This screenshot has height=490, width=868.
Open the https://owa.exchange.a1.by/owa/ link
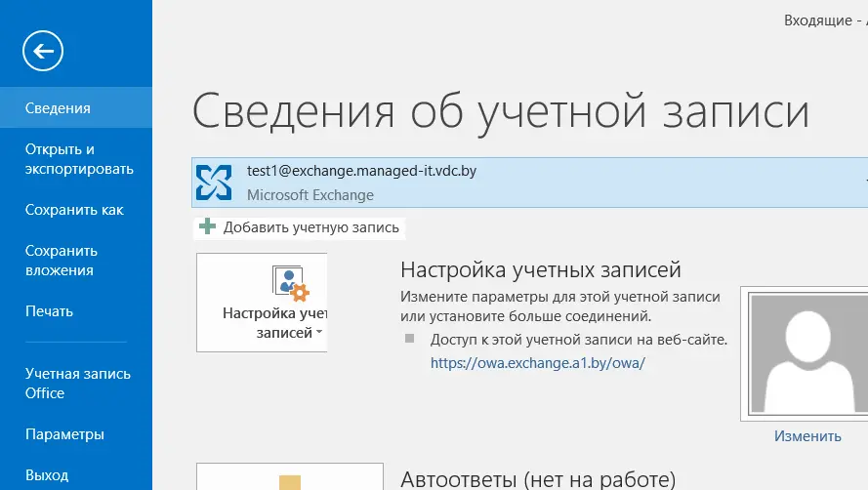[539, 362]
